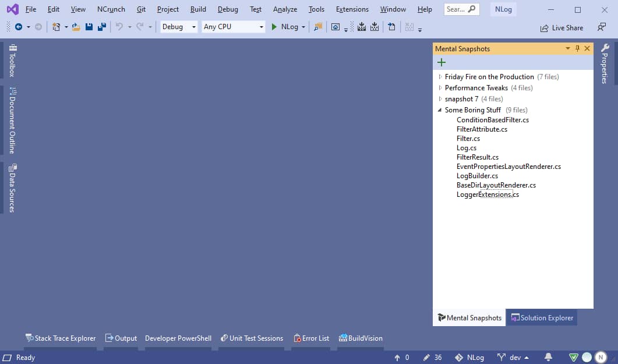618x364 pixels.
Task: Open the Extensions menu
Action: tap(352, 9)
